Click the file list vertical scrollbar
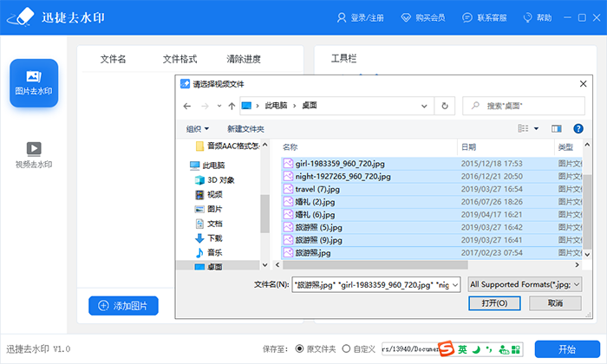This screenshot has width=607, height=364. [x=587, y=211]
